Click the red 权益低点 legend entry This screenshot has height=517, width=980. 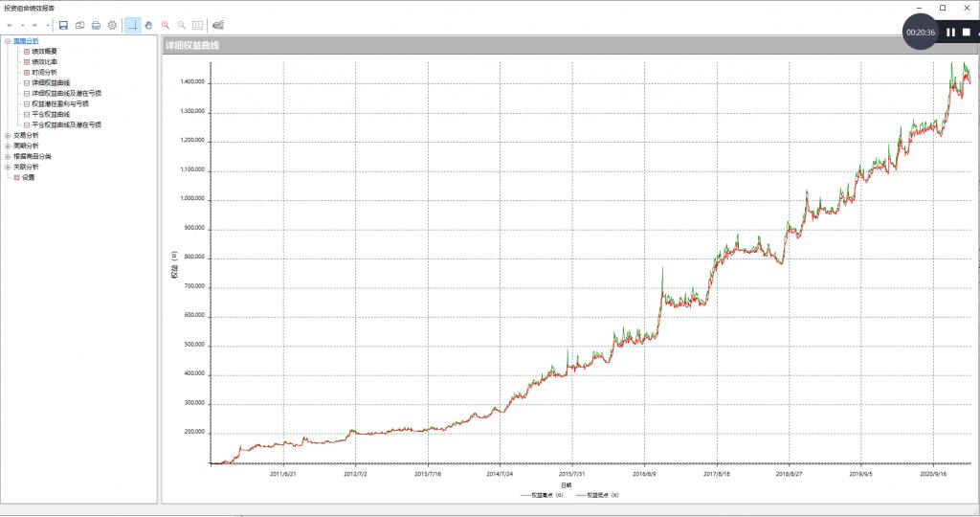tap(597, 495)
